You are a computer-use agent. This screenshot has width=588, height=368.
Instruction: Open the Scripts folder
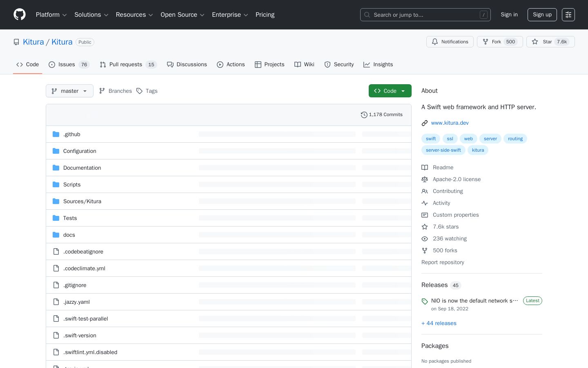tap(72, 184)
